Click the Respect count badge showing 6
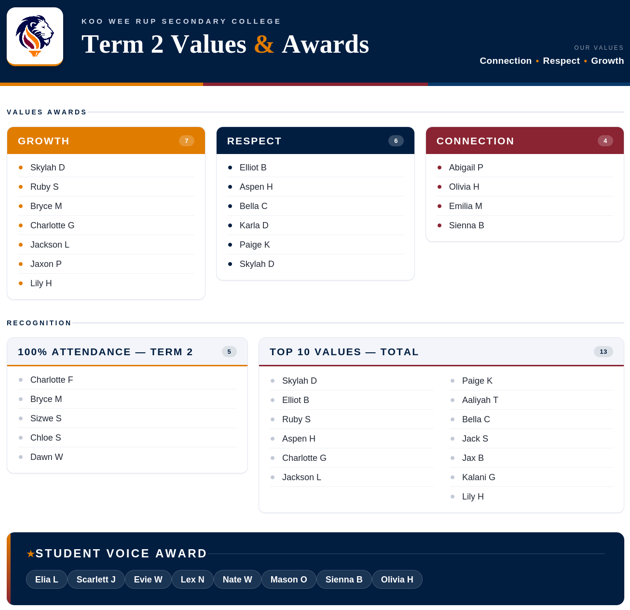This screenshot has width=630, height=610. point(396,141)
